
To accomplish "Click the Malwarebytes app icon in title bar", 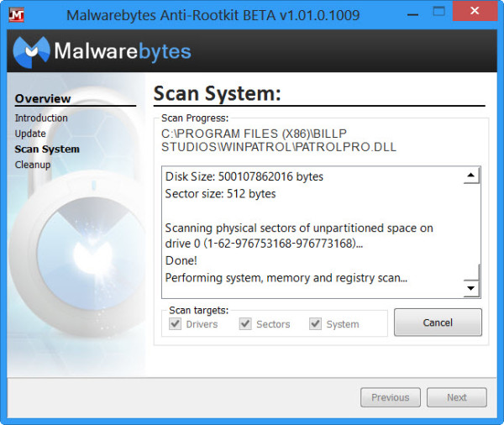I will point(17,15).
